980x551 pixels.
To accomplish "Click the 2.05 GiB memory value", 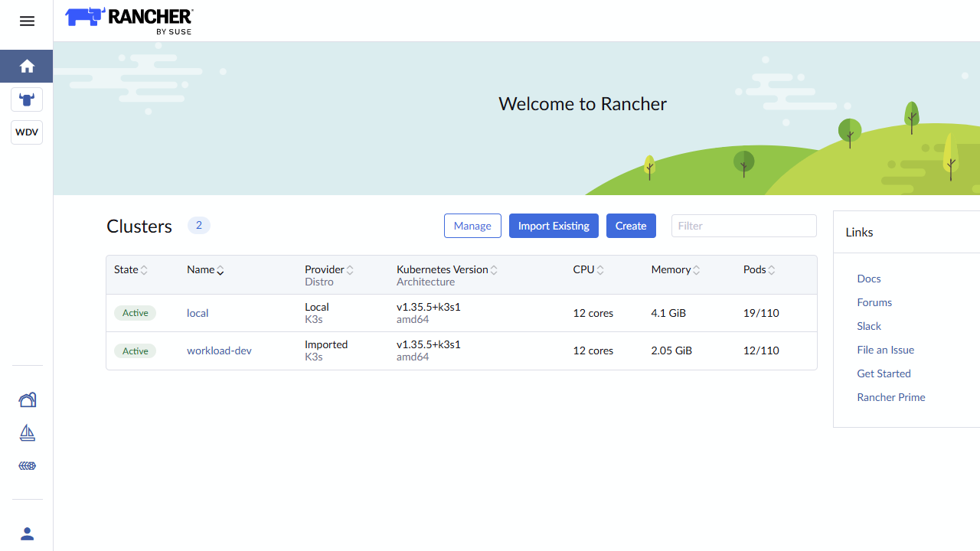I will (x=671, y=350).
